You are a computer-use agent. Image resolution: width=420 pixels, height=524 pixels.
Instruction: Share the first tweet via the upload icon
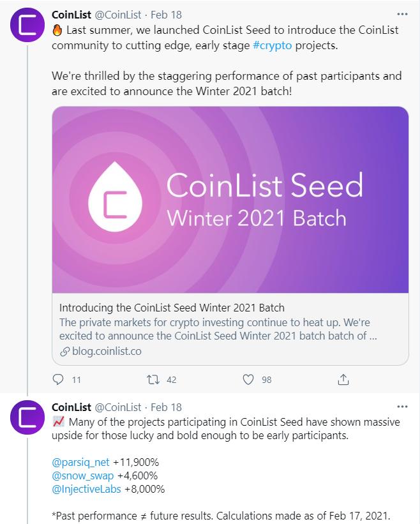[343, 379]
